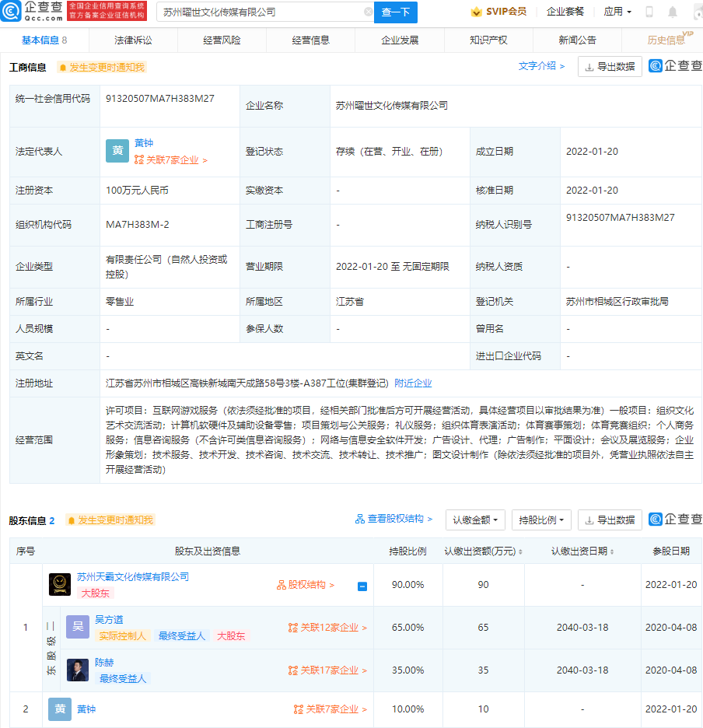
Task: Open 关联12家企业 for 吴方逍
Action: [327, 628]
